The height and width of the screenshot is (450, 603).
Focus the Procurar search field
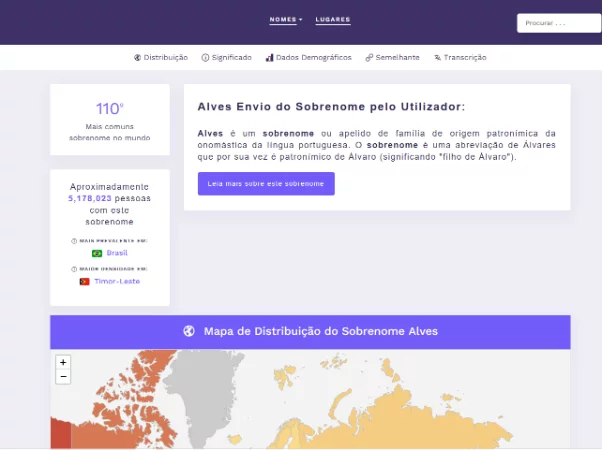(x=558, y=22)
